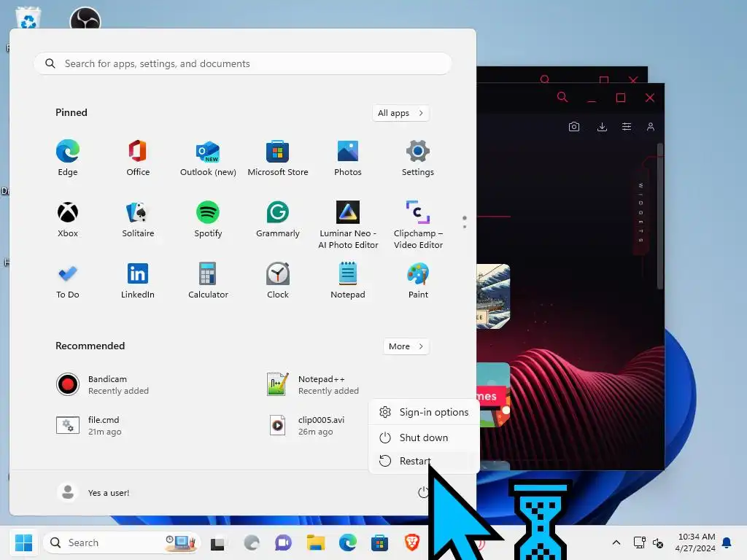Launch Notepad from pinned apps

(x=348, y=281)
